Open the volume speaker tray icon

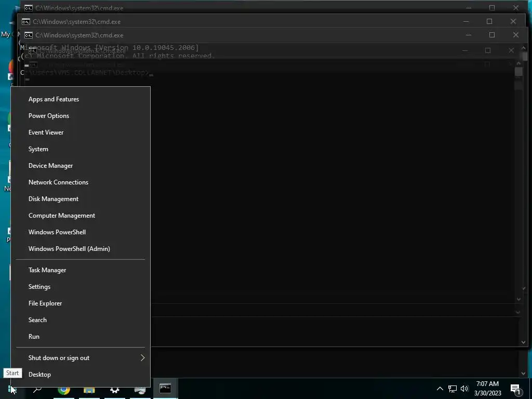[x=464, y=389]
